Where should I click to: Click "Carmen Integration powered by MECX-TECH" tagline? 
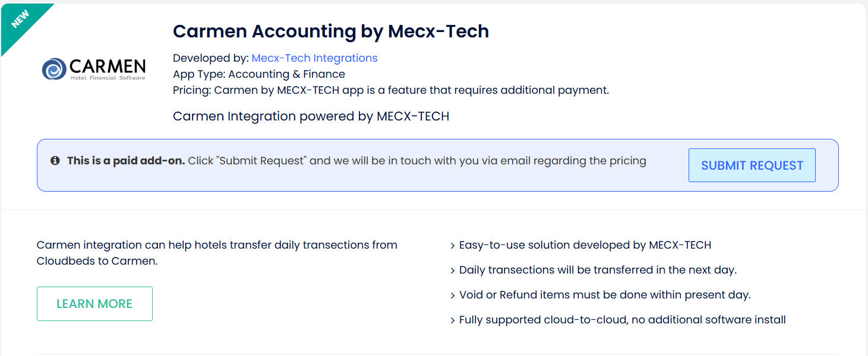tap(311, 116)
